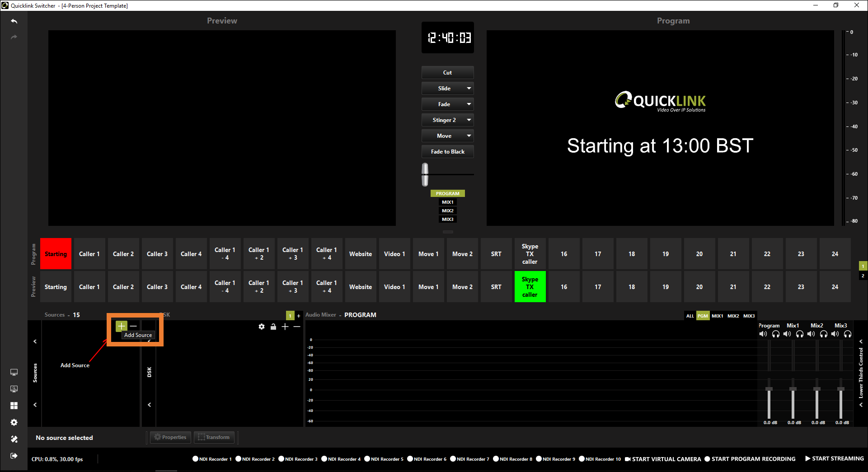The height and width of the screenshot is (472, 868).
Task: Select the MIX2 output under PROGRAM
Action: 447,211
